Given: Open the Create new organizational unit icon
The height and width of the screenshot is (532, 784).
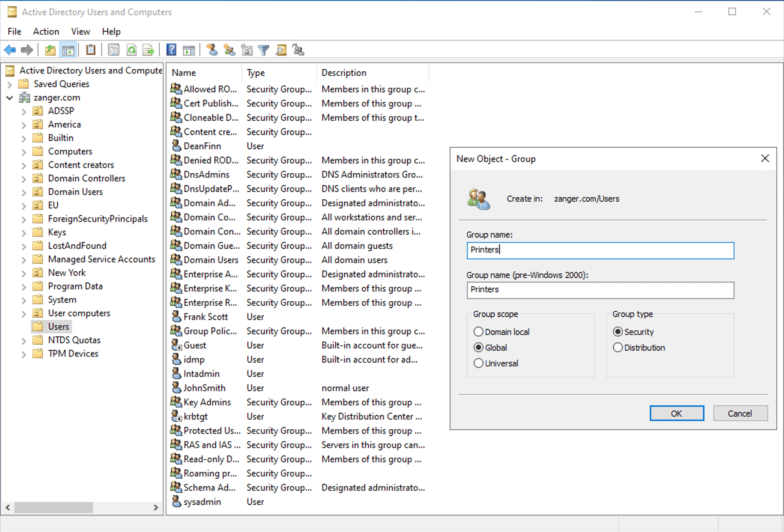Looking at the screenshot, I should [247, 49].
